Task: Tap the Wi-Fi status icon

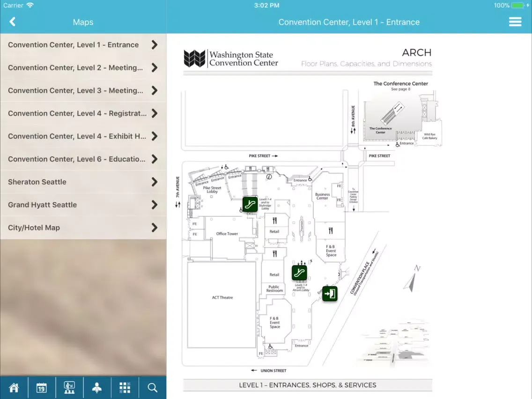Action: pos(30,5)
